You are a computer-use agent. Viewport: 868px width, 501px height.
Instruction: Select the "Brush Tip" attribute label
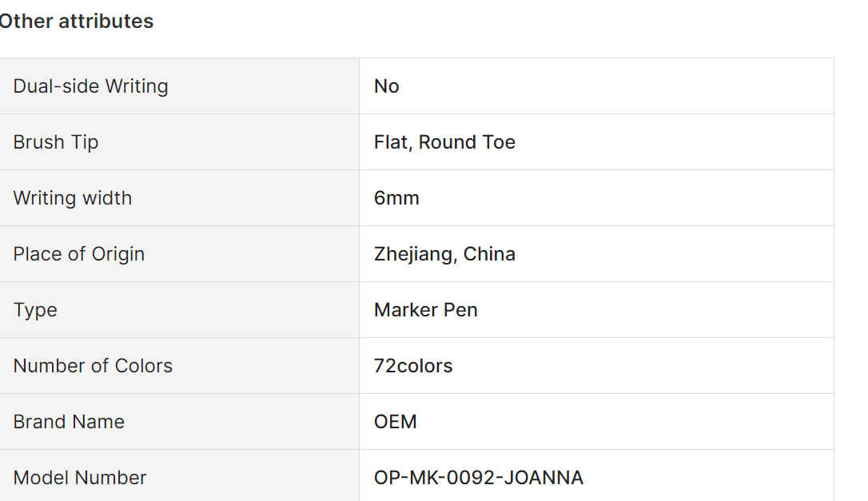(x=56, y=142)
